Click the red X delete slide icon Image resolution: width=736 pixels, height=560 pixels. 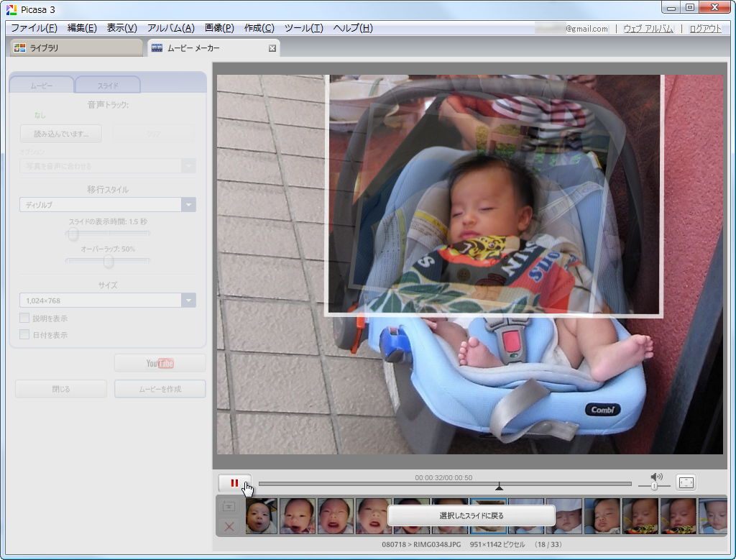(x=229, y=526)
